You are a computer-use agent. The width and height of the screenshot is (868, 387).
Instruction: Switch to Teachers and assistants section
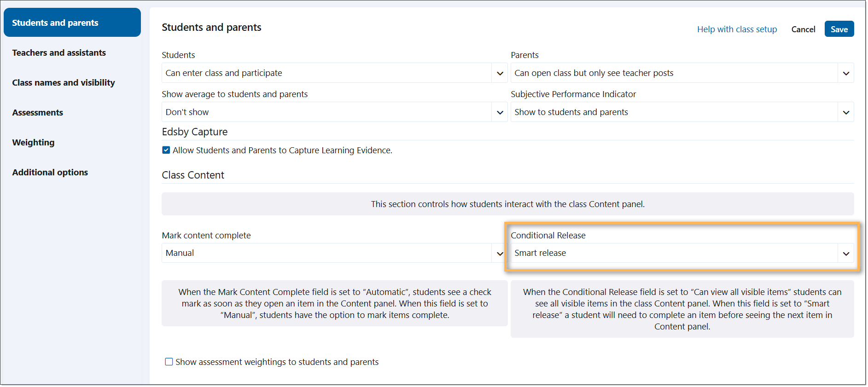[59, 53]
